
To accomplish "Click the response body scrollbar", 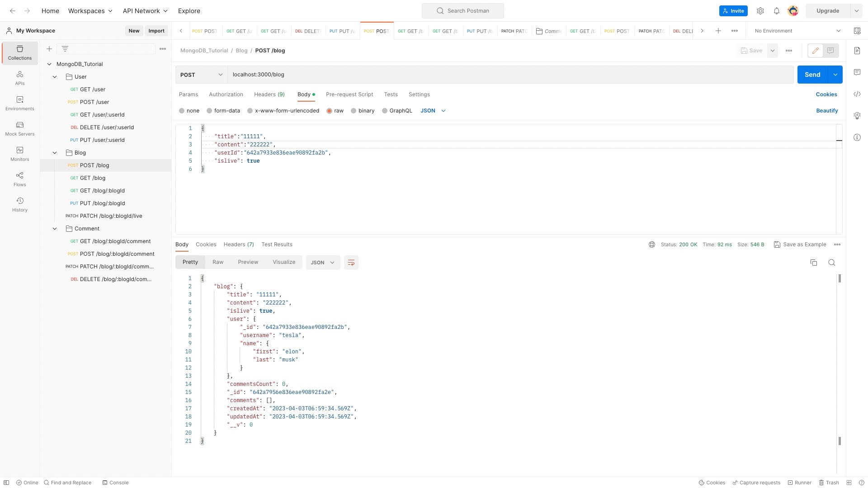I will (x=840, y=360).
